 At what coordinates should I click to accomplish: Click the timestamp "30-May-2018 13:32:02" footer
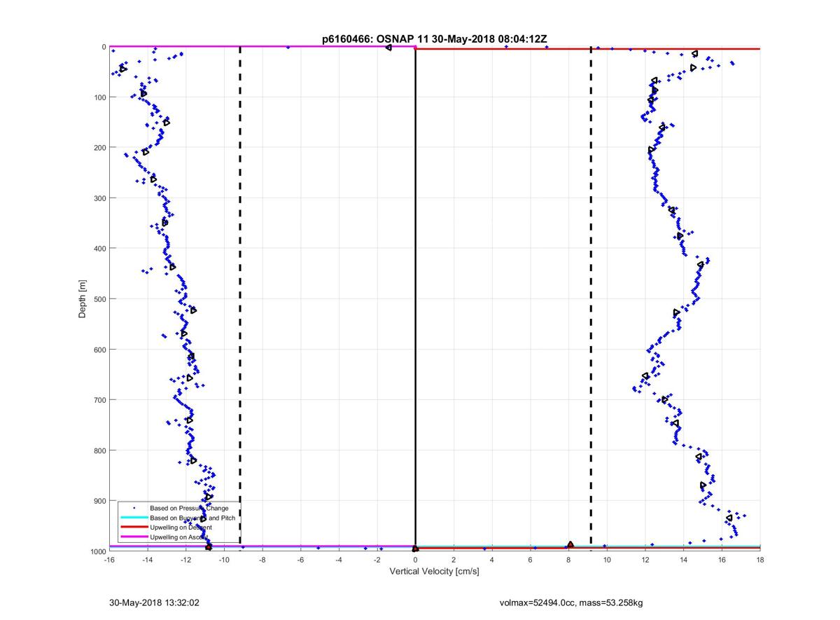click(x=155, y=602)
